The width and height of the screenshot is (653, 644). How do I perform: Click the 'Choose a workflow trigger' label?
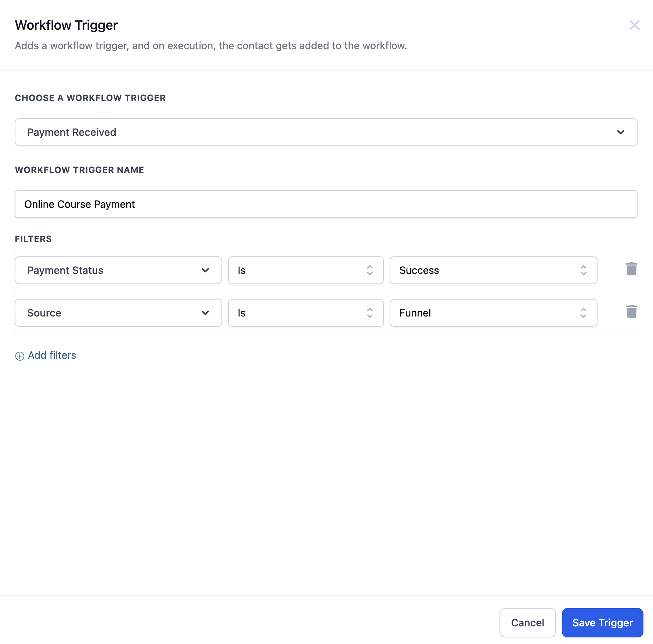tap(90, 98)
